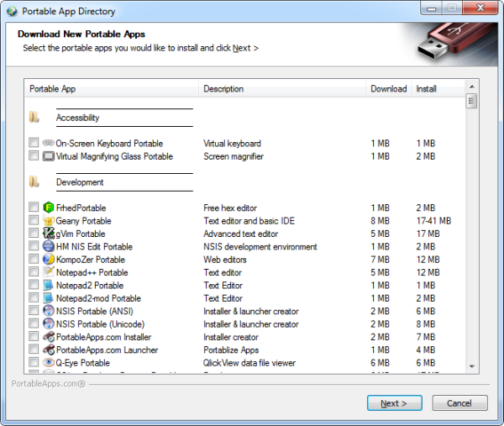504x426 pixels.
Task: Sort by the Install column header
Action: tap(438, 88)
